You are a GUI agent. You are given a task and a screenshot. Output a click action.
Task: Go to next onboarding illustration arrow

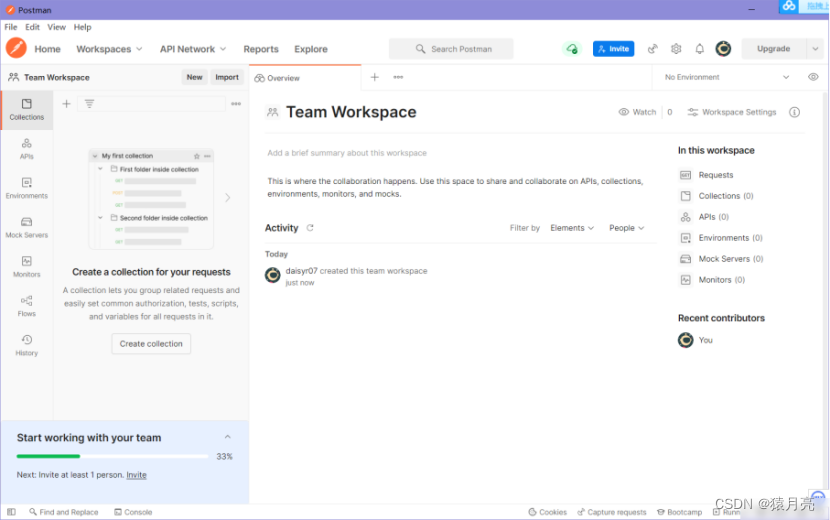228,198
